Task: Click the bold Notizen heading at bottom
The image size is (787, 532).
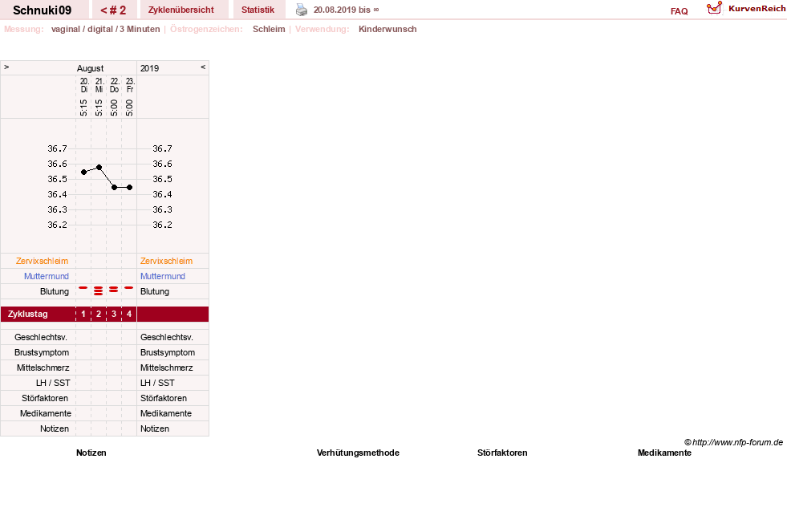Action: pos(91,453)
